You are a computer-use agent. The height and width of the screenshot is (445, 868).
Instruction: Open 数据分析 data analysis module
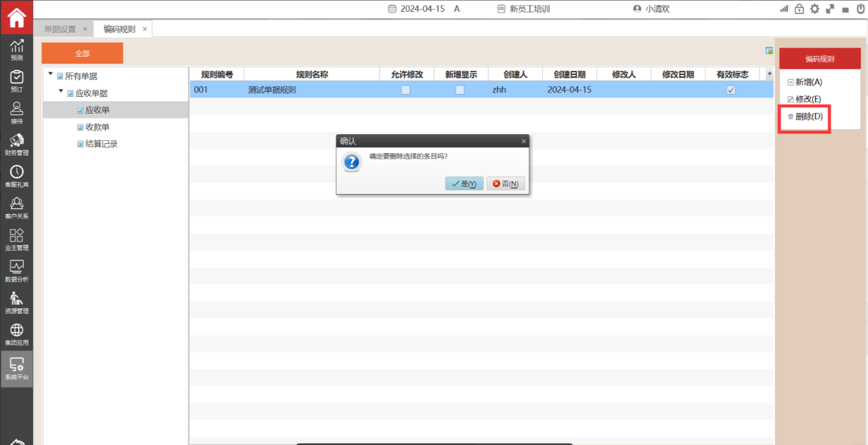coord(17,270)
